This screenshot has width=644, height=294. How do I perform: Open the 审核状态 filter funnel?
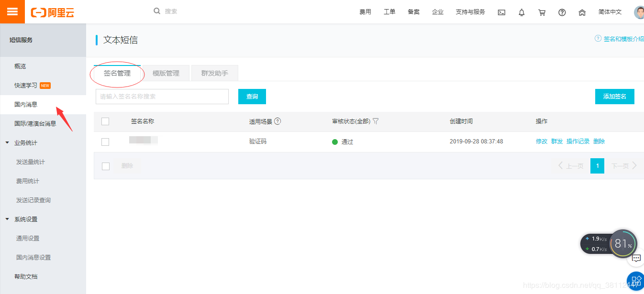(377, 121)
